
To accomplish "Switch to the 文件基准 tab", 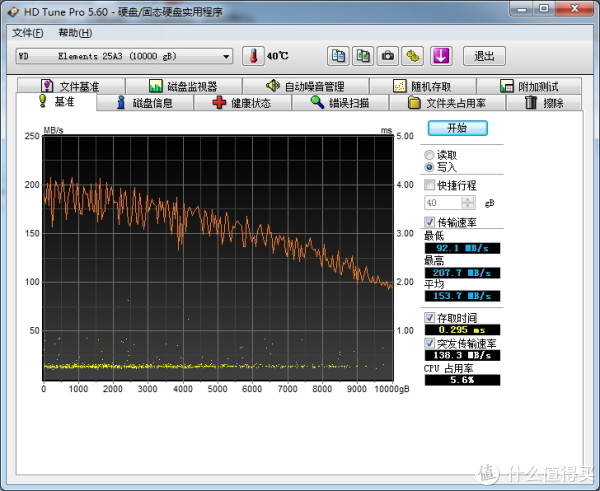I will tap(71, 86).
